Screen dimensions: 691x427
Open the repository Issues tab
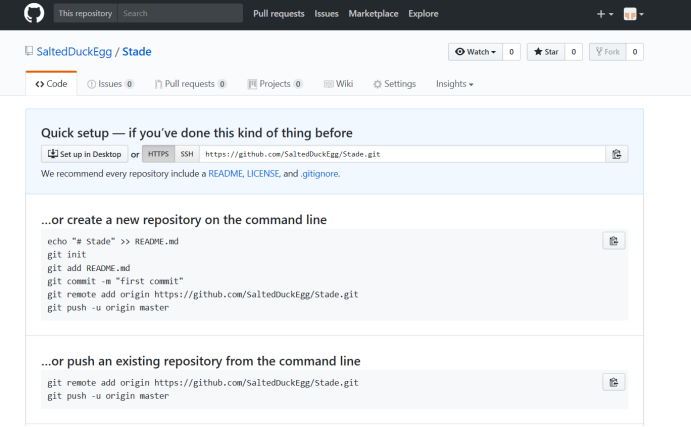[110, 84]
